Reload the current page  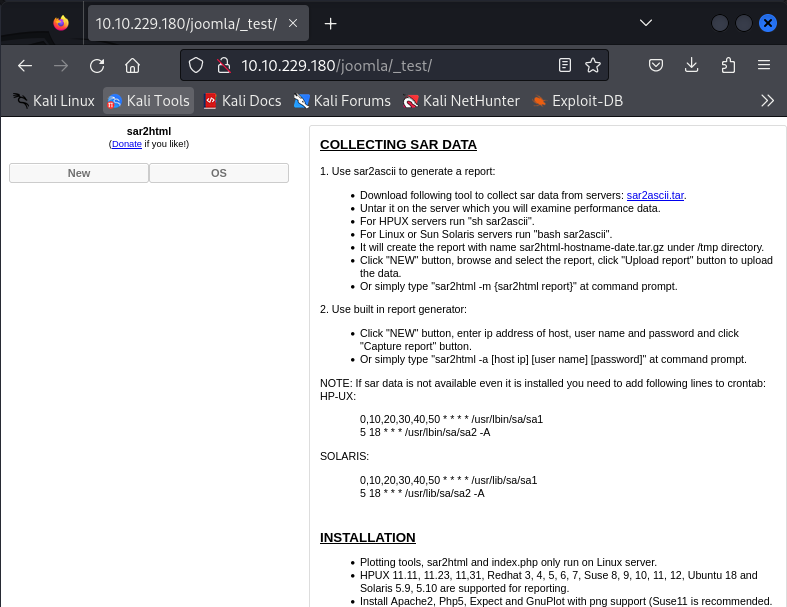point(97,65)
